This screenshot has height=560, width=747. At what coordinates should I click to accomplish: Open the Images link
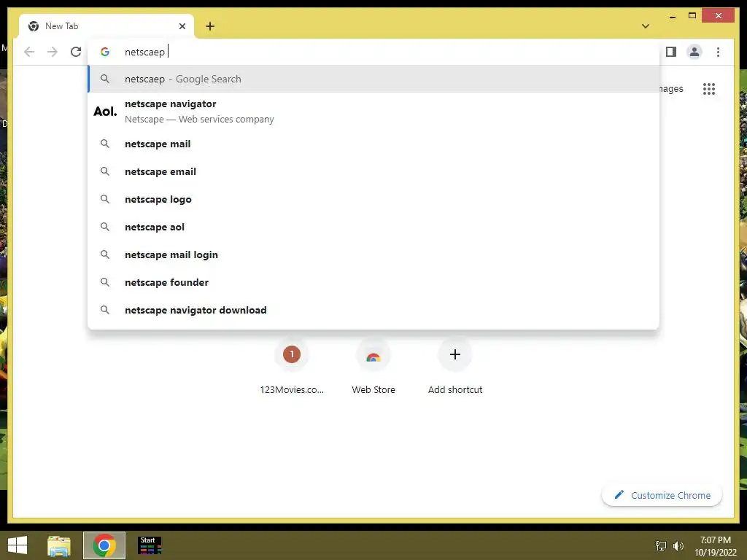(x=671, y=89)
